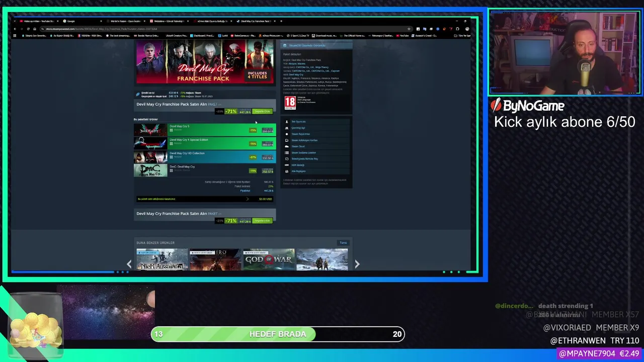
Task: Click the Steam Sıralama Listeleri leaderboards icon
Action: point(287,152)
